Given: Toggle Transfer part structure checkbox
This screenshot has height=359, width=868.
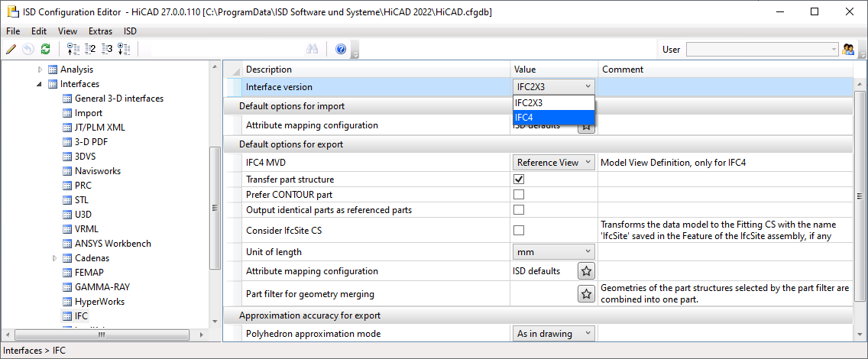Looking at the screenshot, I should [519, 179].
